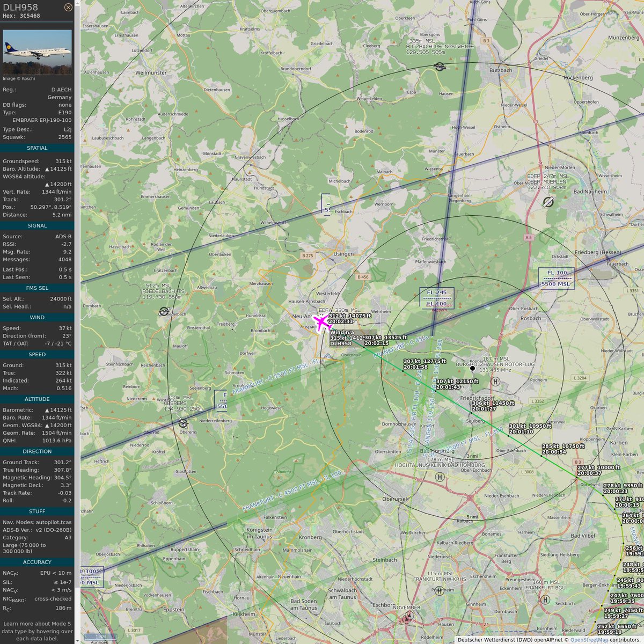Click the Hochtaunus-Klinik heliport H icon
This screenshot has height=644, width=644.
pyautogui.click(x=440, y=477)
